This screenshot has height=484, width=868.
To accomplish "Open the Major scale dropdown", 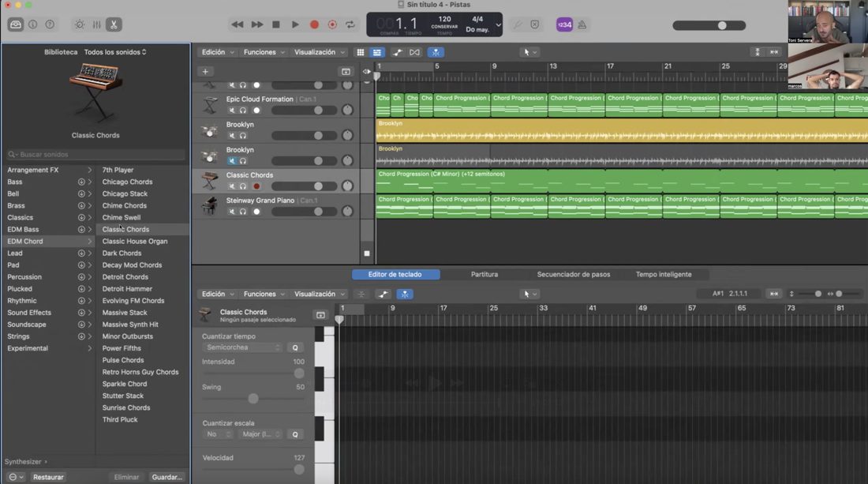I will pos(260,434).
